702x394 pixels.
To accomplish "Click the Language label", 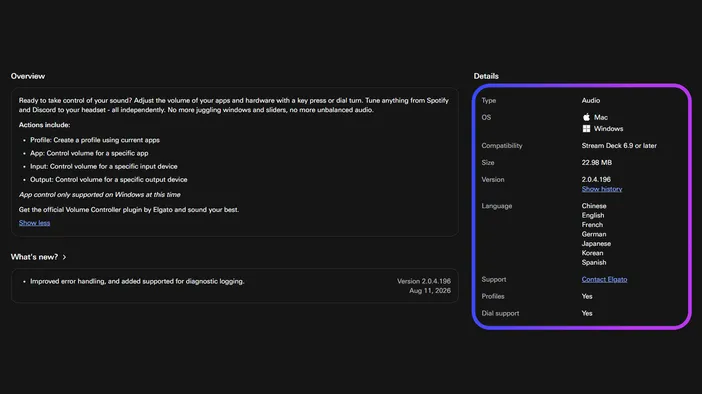I will coord(497,206).
